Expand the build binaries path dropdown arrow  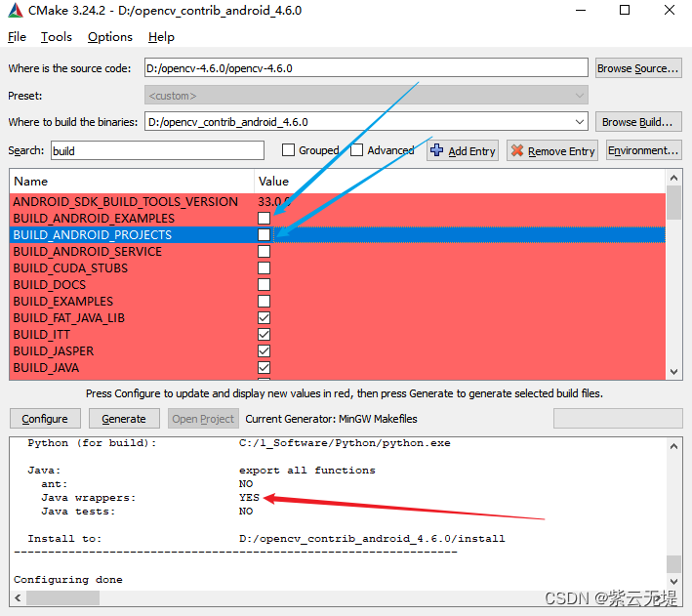tap(580, 122)
